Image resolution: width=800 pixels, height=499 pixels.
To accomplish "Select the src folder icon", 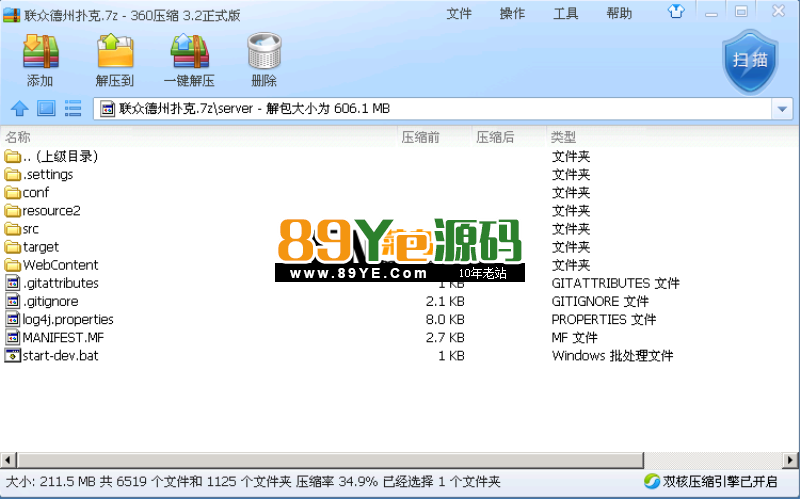I will 12,229.
